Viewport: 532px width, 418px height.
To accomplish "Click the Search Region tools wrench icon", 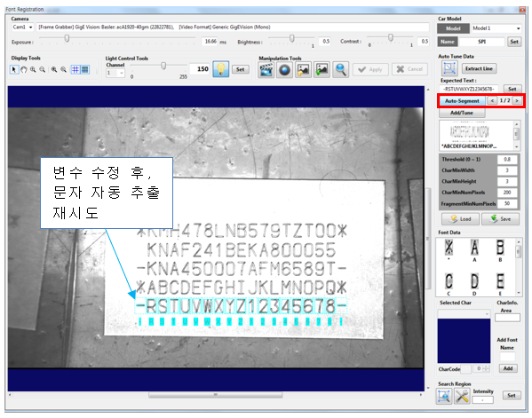I will pyautogui.click(x=462, y=397).
